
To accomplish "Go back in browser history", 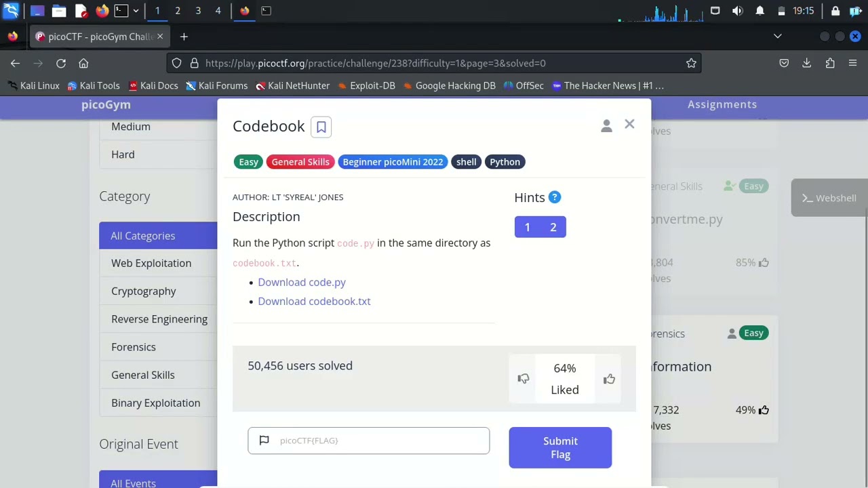I will click(15, 63).
